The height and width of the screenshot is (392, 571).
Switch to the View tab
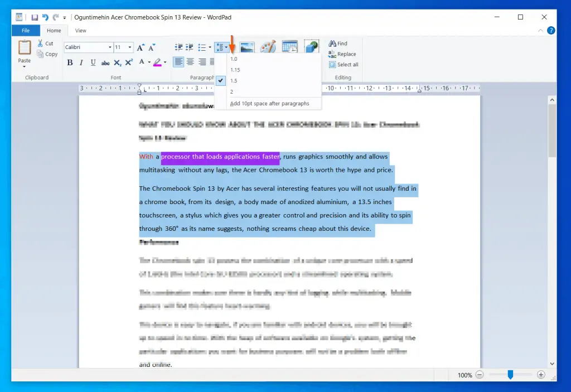(x=81, y=31)
